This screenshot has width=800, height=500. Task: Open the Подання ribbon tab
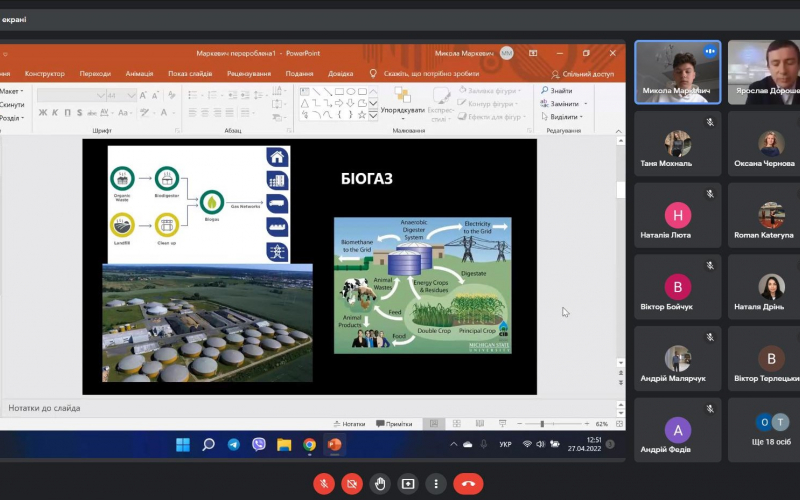pyautogui.click(x=299, y=73)
